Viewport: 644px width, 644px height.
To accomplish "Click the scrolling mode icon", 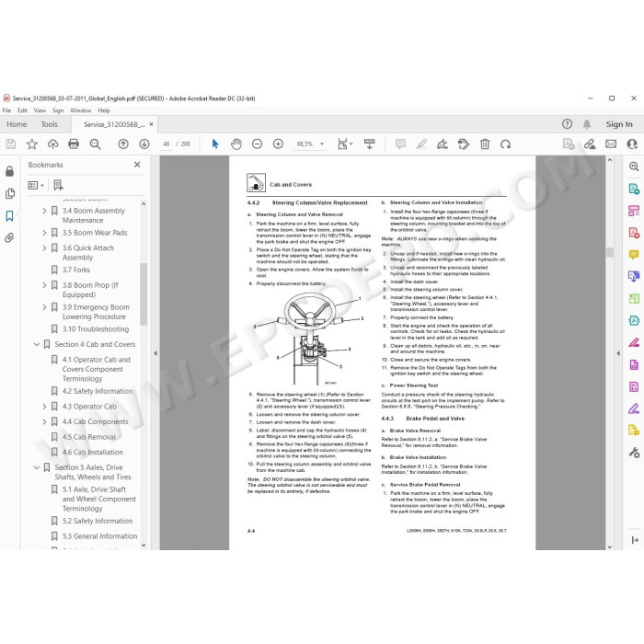I will pos(369,144).
